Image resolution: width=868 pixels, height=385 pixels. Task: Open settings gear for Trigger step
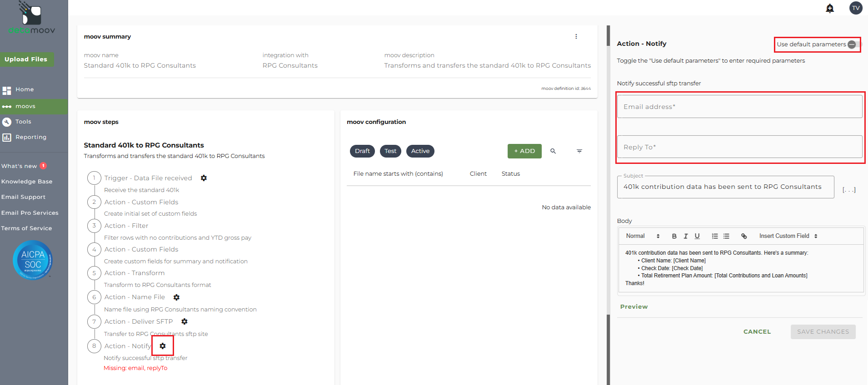204,178
